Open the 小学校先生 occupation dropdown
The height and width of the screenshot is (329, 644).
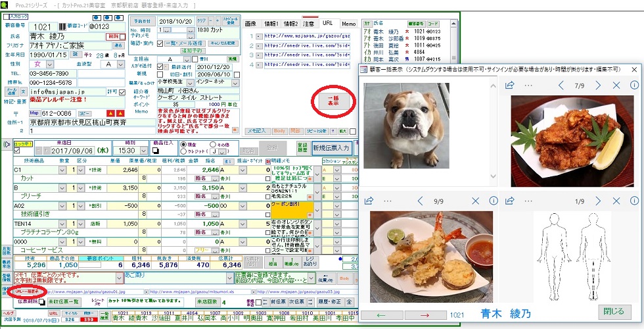click(191, 82)
